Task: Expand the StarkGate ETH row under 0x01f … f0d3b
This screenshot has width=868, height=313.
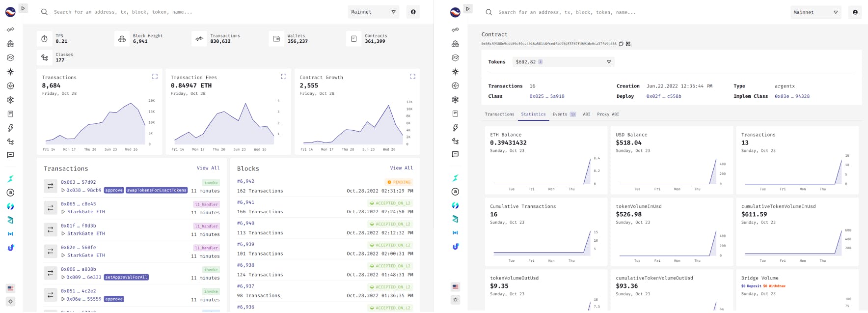Action: [x=63, y=233]
